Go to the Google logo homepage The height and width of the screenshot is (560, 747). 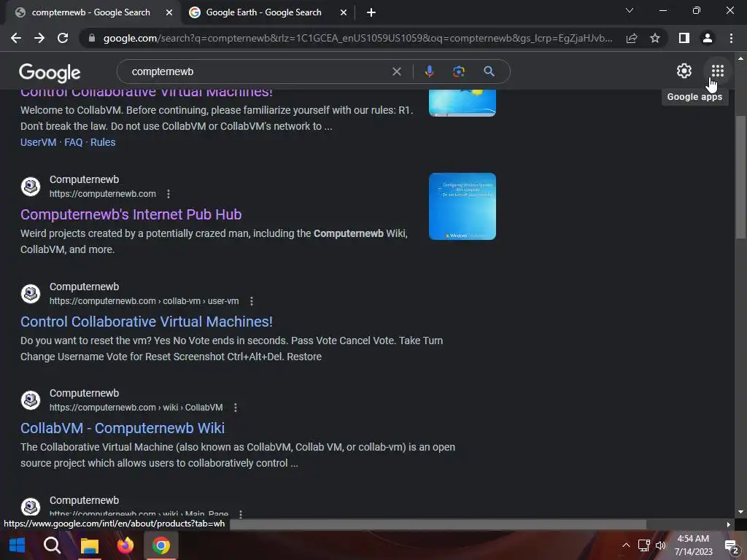pyautogui.click(x=50, y=72)
